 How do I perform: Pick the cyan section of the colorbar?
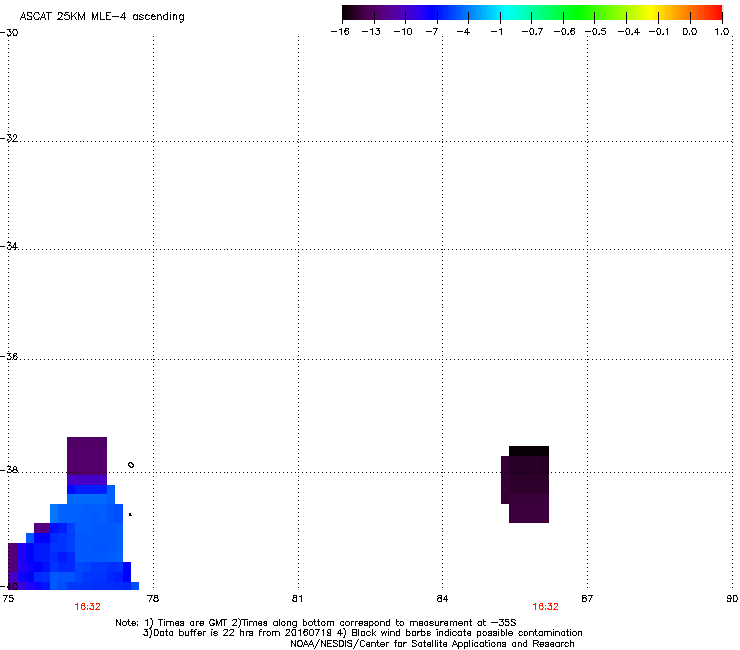point(507,12)
